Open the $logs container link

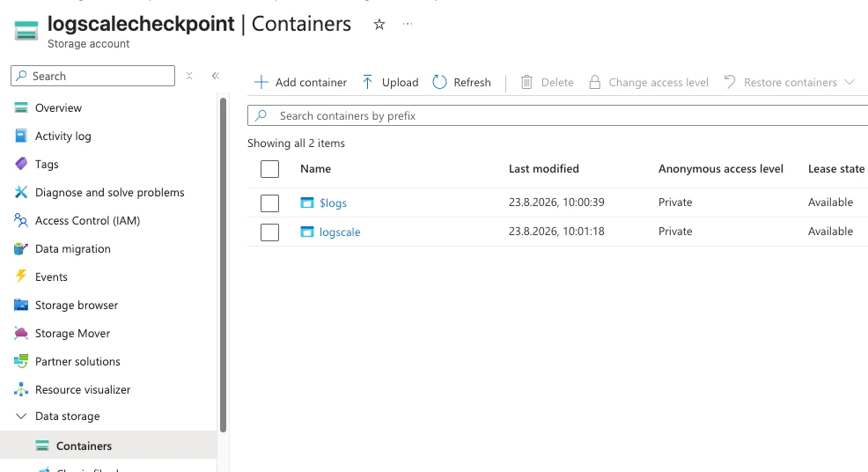point(334,203)
